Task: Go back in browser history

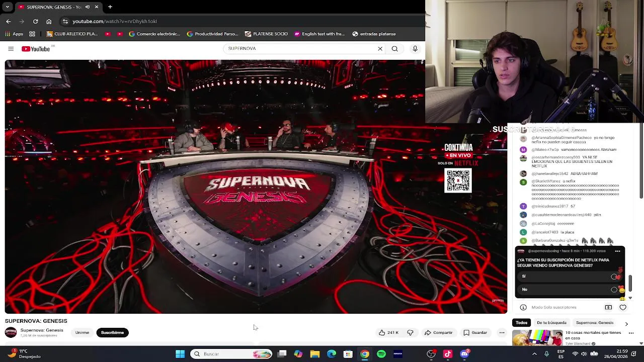Action: 8,22
